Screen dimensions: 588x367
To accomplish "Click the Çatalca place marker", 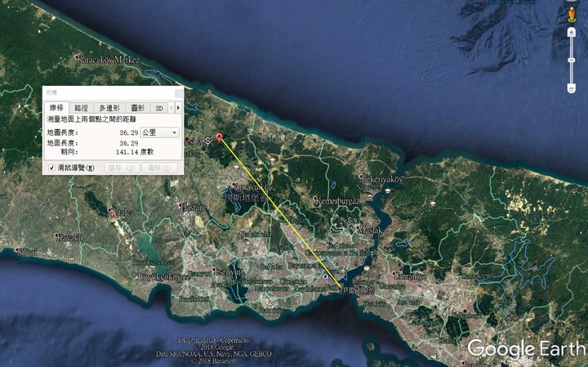I will (111, 212).
